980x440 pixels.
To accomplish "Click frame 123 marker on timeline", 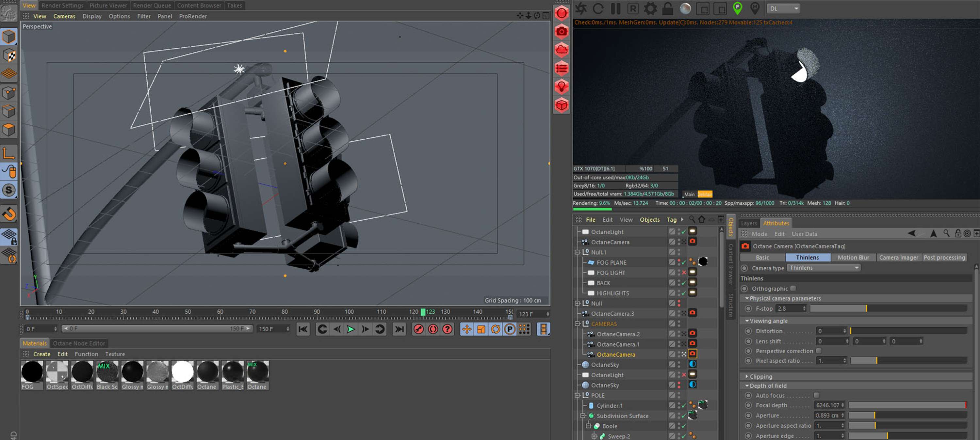I will (423, 312).
